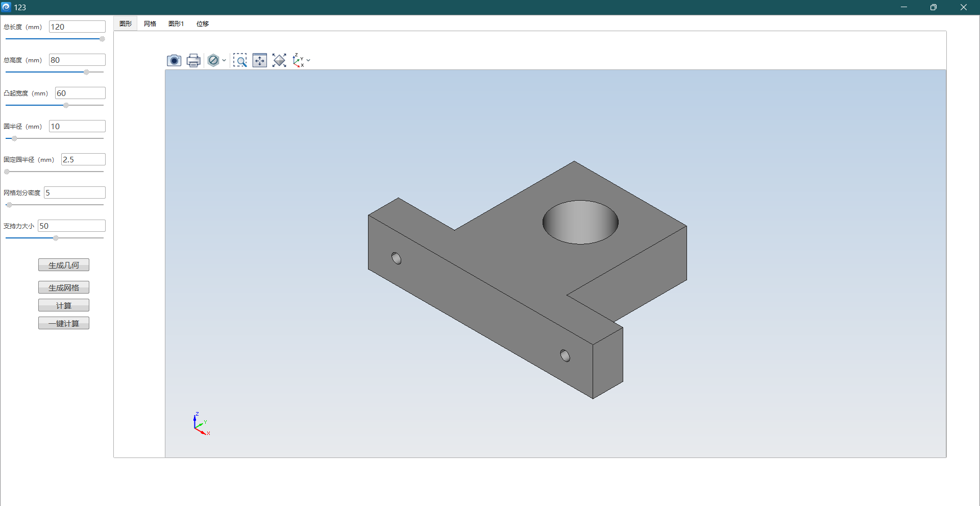Click the 凸起宽度 slider handle
This screenshot has height=506, width=980.
(x=66, y=106)
